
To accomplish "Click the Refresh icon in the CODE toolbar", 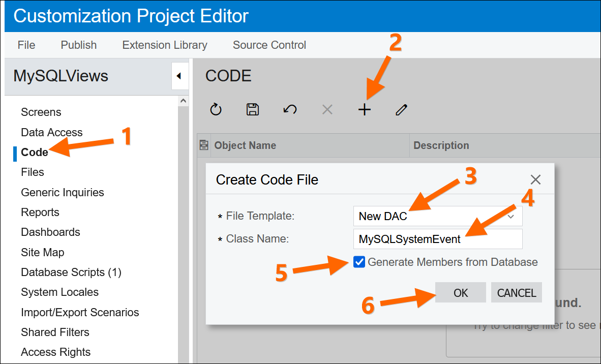I will [x=216, y=109].
